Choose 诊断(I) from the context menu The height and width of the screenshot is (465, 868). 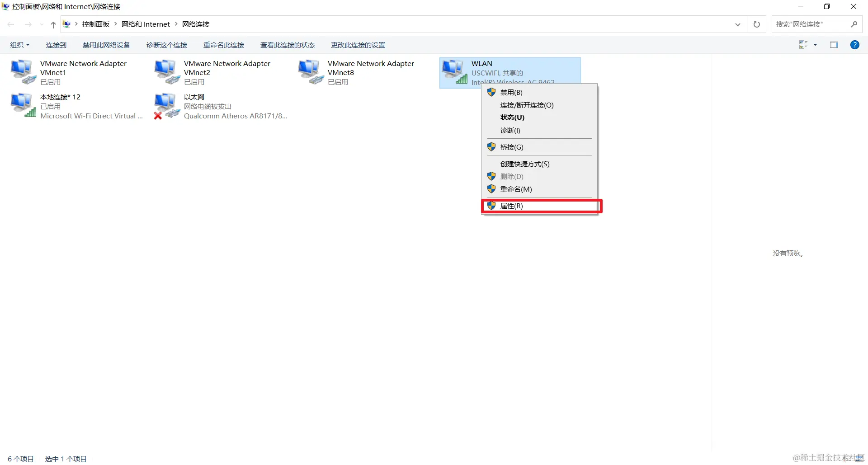click(540, 130)
